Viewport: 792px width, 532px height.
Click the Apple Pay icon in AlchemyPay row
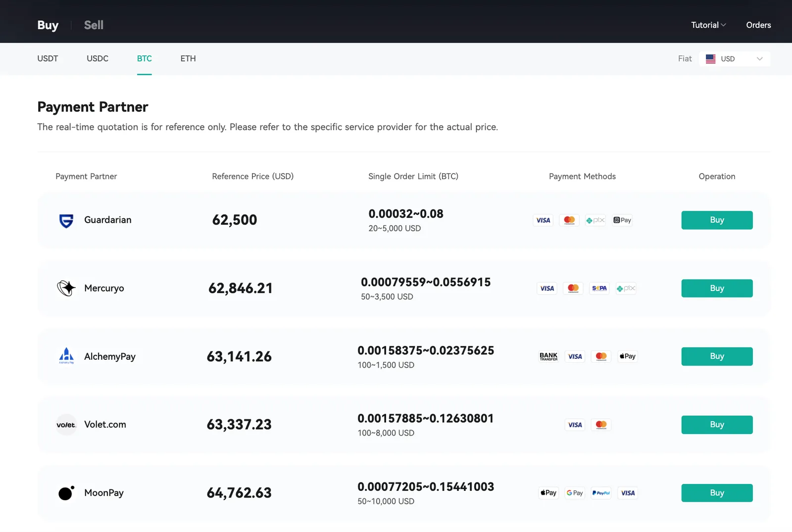tap(628, 356)
